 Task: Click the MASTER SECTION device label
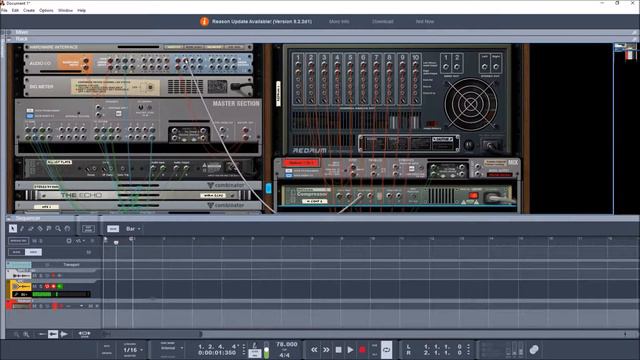point(236,104)
